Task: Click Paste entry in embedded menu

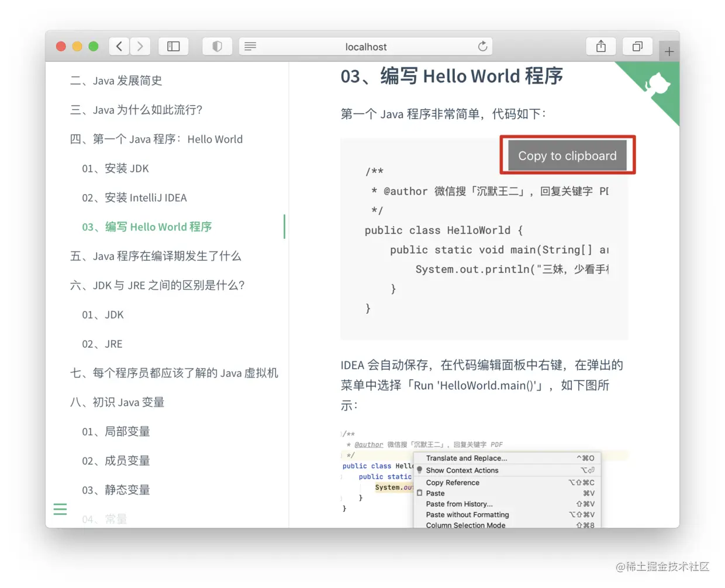Action: click(x=435, y=493)
